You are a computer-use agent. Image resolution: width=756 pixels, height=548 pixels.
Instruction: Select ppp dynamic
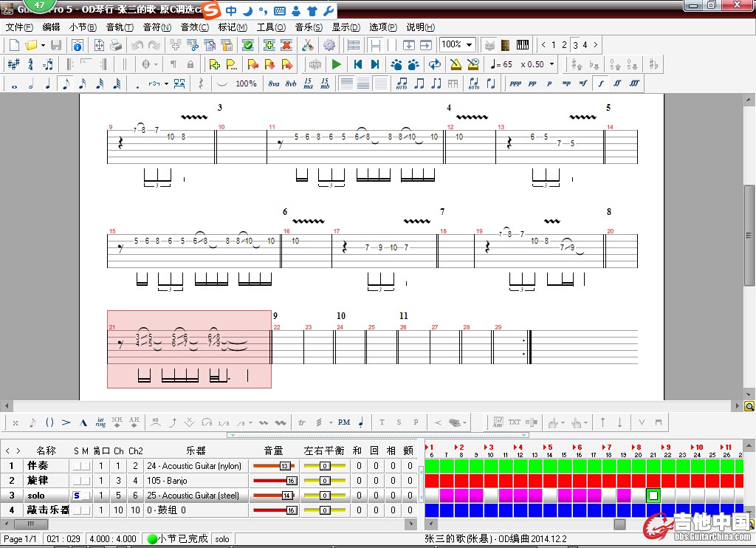[x=515, y=83]
